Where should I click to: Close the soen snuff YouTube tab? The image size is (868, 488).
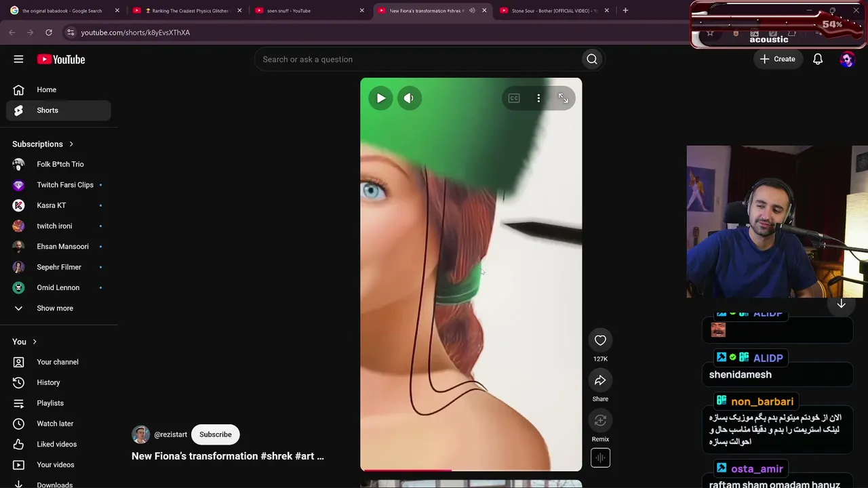[x=361, y=10]
